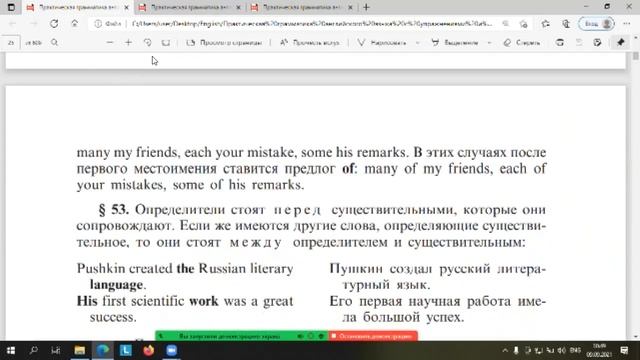Screen dimensions: 640x360
Task: Open Collections icon in Edge toolbar
Action: click(x=566, y=24)
